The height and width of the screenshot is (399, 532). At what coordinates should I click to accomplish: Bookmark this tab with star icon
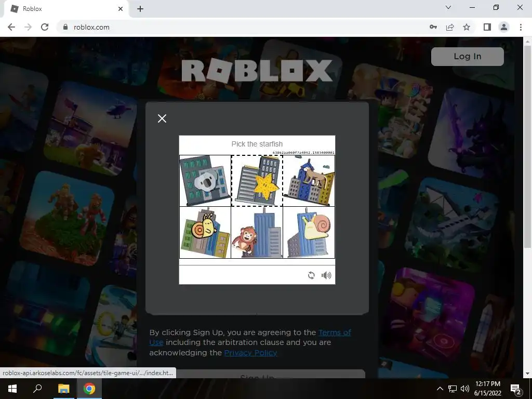click(x=467, y=27)
